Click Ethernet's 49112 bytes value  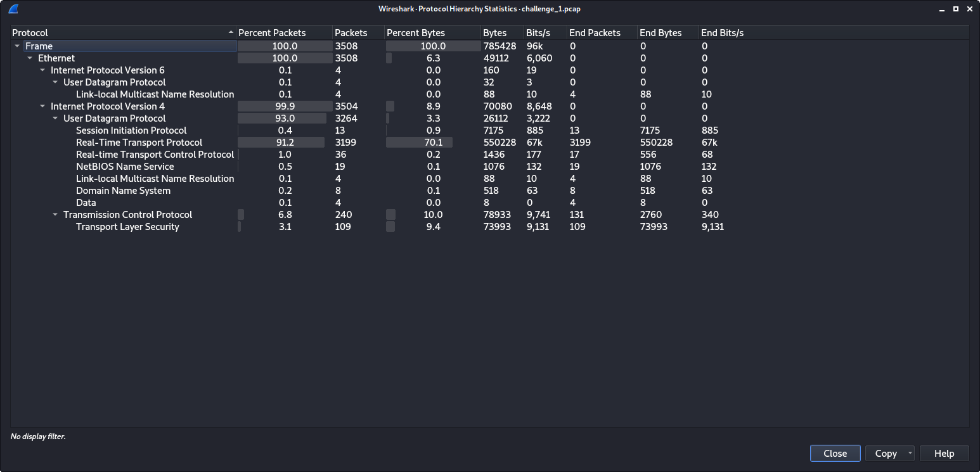[496, 58]
